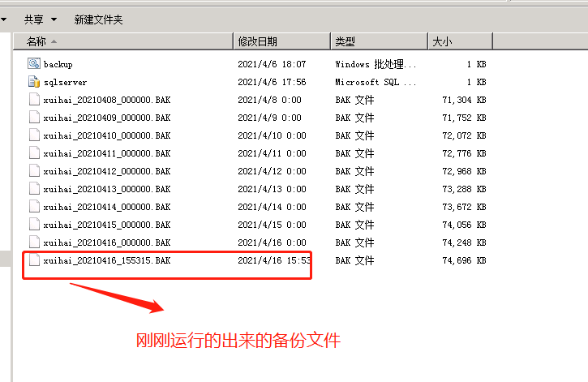Click the xuihai_20210412_000000.BAK file icon

(35, 170)
